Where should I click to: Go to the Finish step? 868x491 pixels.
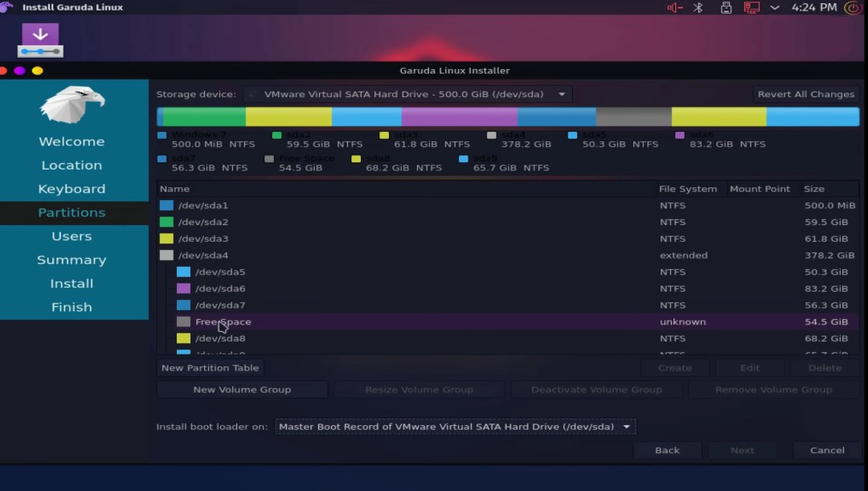[x=72, y=307]
